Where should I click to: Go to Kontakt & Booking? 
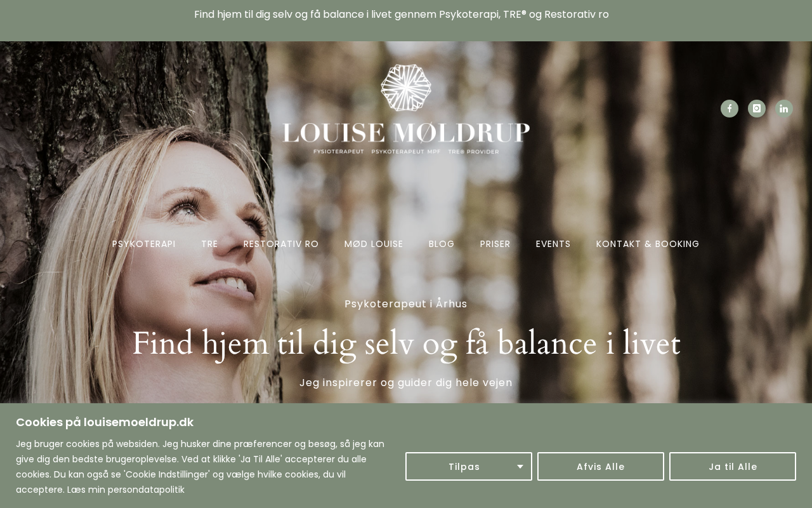(x=648, y=244)
